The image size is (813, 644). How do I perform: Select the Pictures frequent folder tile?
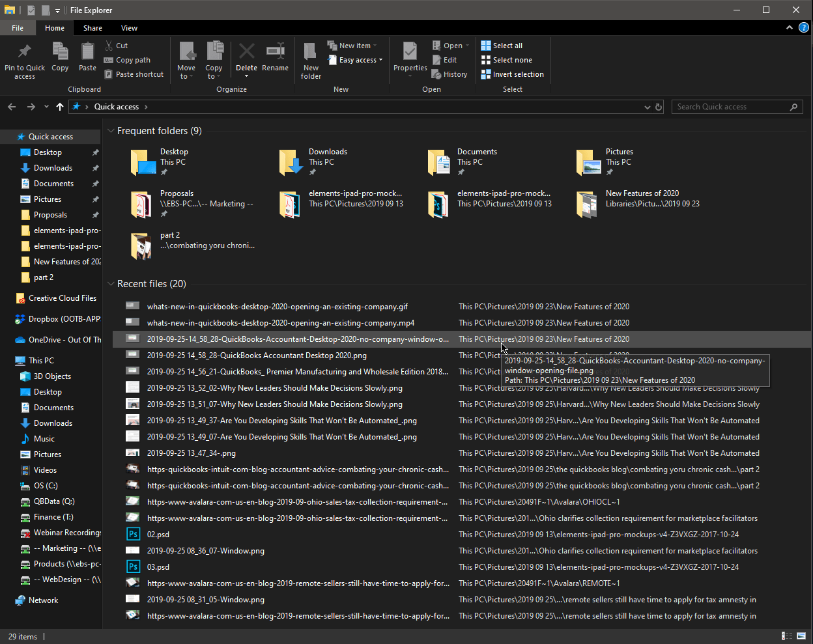pos(606,162)
